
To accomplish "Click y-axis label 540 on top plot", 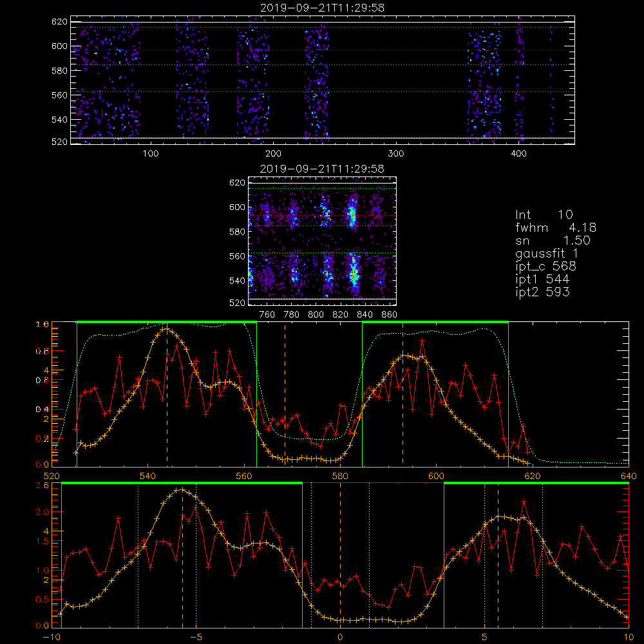I will pos(59,120).
